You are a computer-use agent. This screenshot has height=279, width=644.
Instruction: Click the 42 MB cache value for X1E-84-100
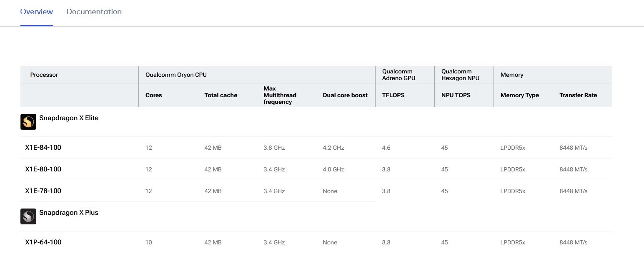213,148
